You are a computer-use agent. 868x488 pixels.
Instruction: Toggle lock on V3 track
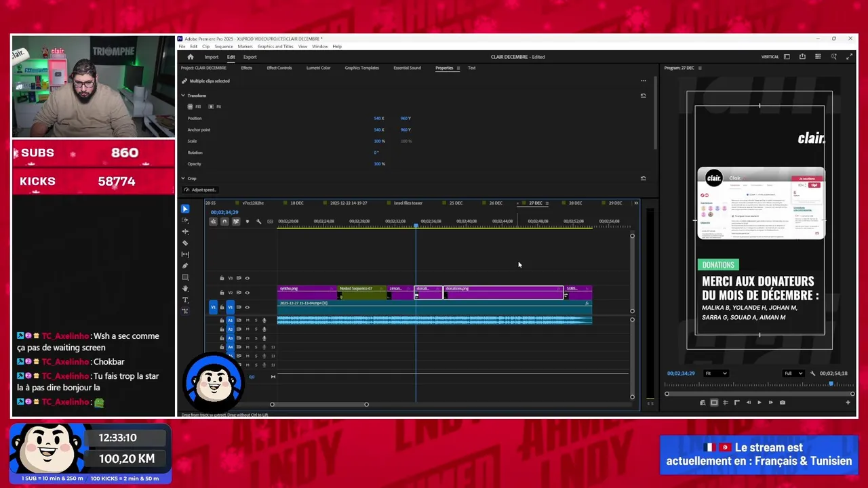coord(222,278)
